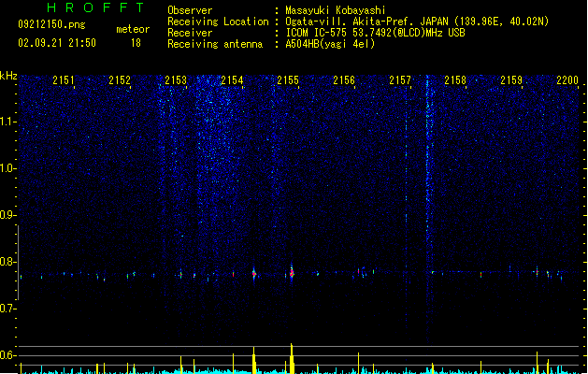Click the 2159 time marker
The height and width of the screenshot is (374, 588).
click(511, 80)
